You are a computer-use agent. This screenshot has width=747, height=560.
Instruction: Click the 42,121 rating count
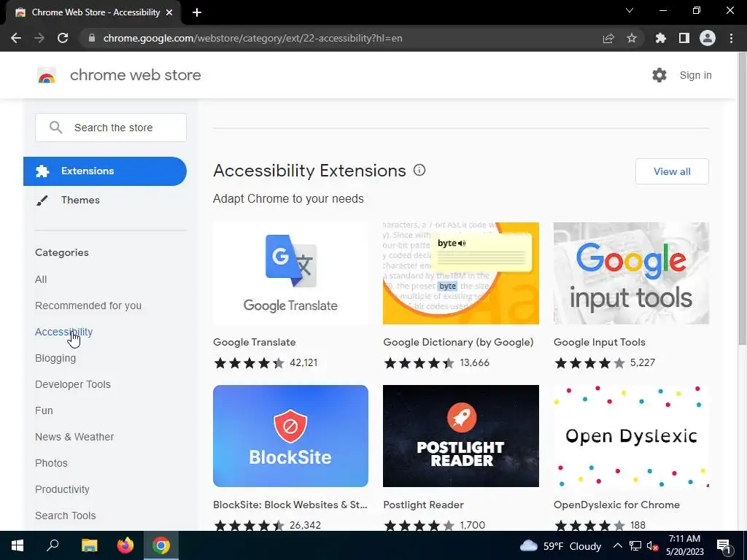click(x=303, y=363)
